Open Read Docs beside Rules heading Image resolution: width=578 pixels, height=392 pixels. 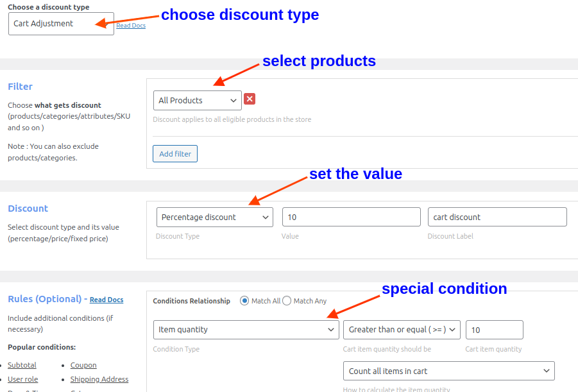pos(106,300)
